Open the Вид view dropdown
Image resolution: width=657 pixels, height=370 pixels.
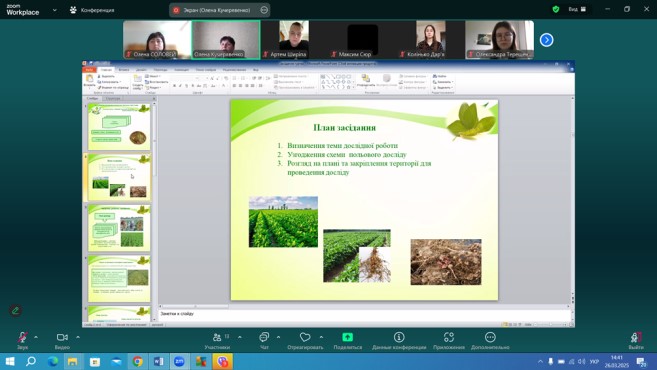[x=577, y=9]
